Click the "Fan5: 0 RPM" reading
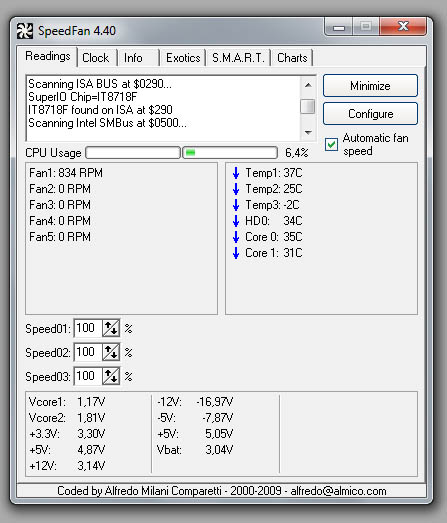 (x=60, y=237)
